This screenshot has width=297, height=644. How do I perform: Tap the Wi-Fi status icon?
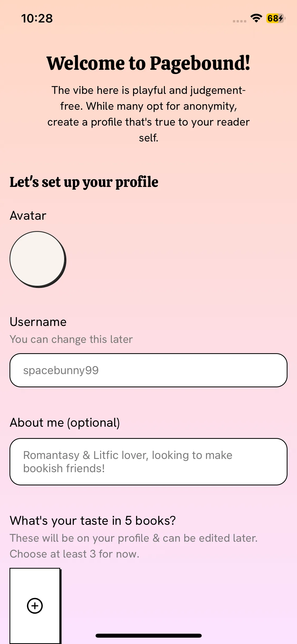pyautogui.click(x=256, y=18)
